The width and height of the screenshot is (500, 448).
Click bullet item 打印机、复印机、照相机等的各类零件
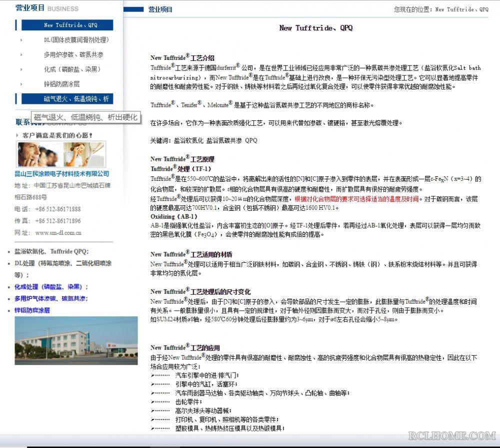point(226,420)
